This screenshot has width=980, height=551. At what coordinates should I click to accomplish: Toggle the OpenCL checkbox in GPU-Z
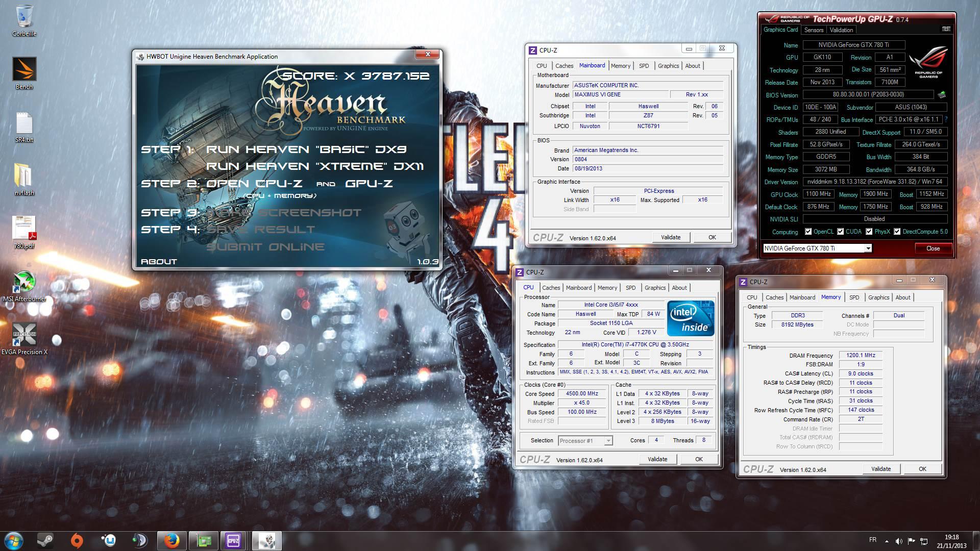tap(808, 232)
